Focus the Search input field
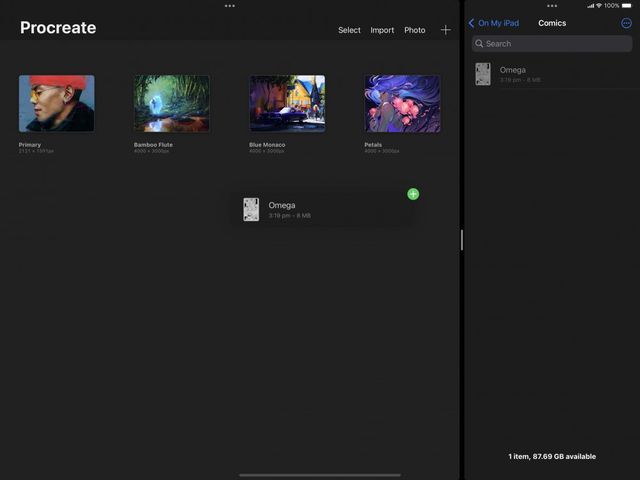 click(552, 44)
